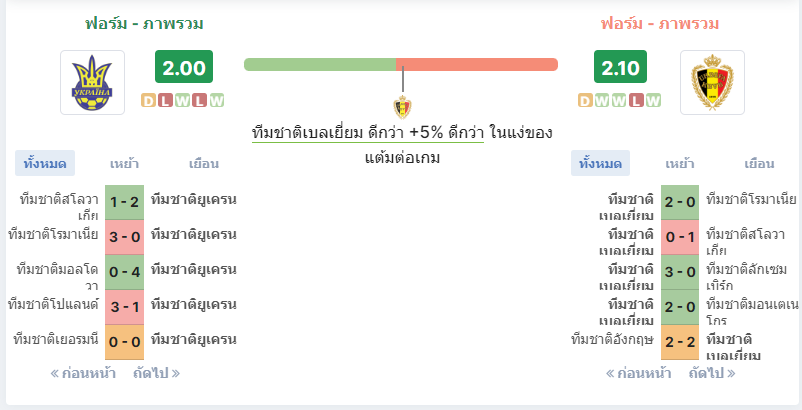The height and width of the screenshot is (410, 802).
Task: Select ทั้งหมด tab under Belgium form
Action: point(600,164)
